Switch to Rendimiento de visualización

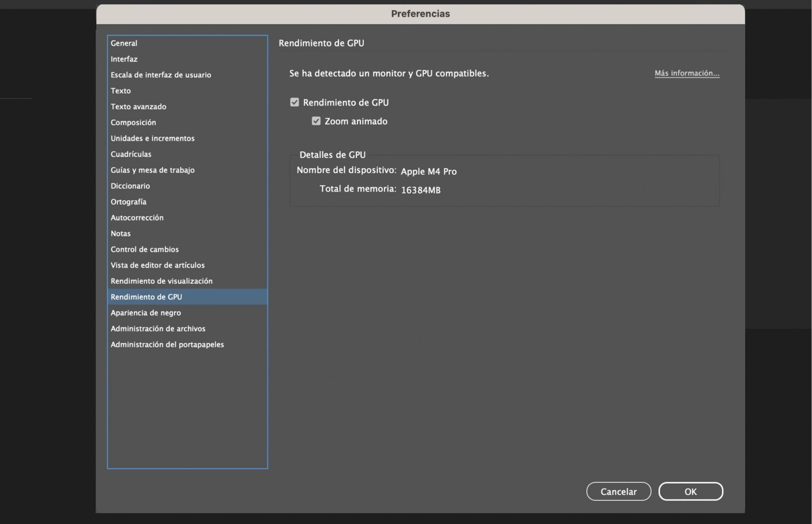point(162,281)
